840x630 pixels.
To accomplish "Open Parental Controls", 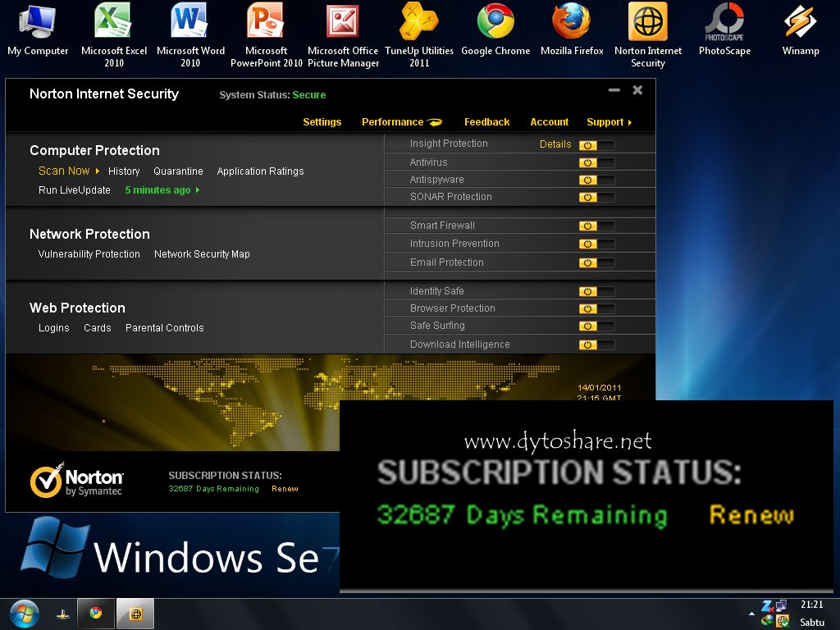I will [164, 328].
